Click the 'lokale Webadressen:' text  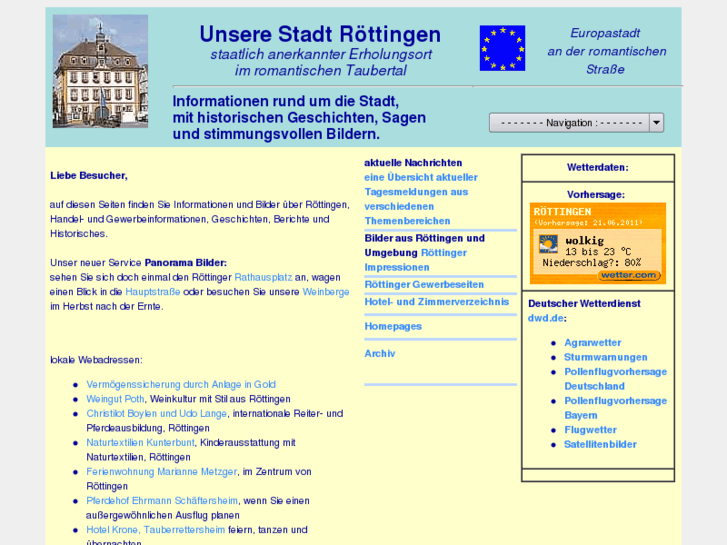pos(96,360)
